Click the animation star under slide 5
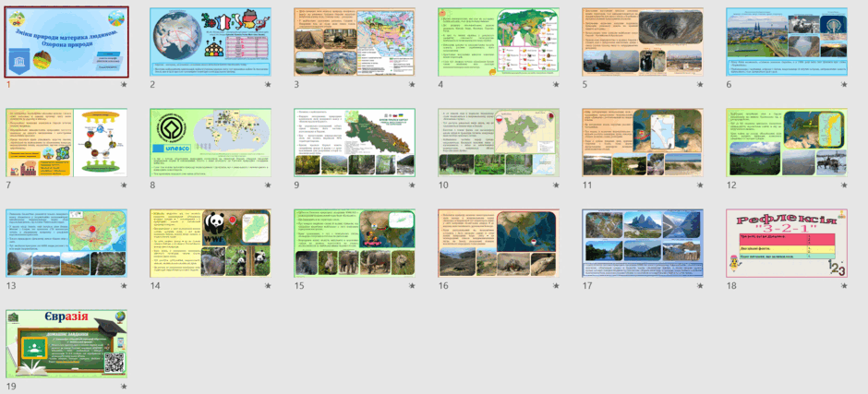 [x=700, y=85]
